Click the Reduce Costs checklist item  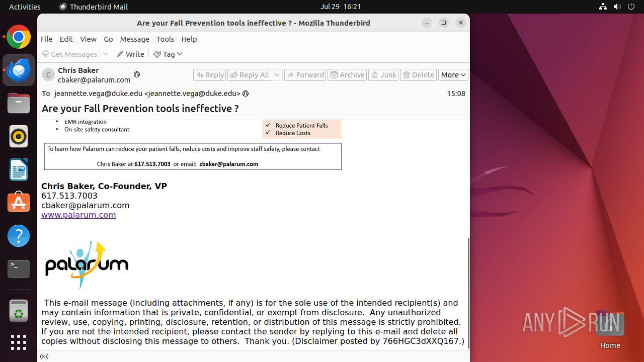(293, 133)
